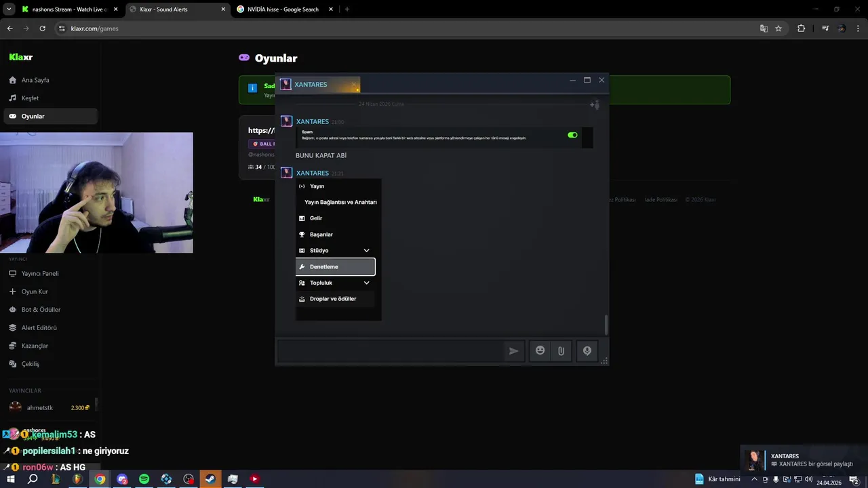Screen dimensions: 868x488
Task: Switch to NVIDIA hisse Google Search tab
Action: pyautogui.click(x=285, y=9)
